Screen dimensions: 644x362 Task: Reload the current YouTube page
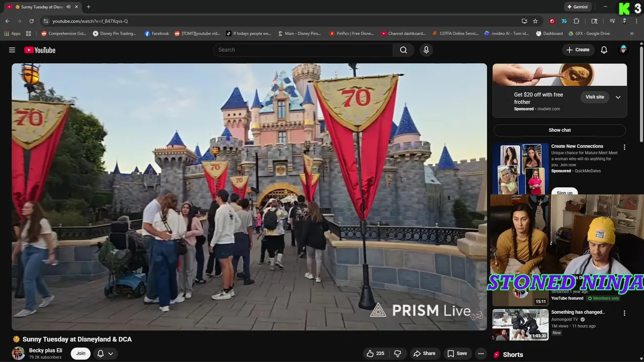(31, 21)
